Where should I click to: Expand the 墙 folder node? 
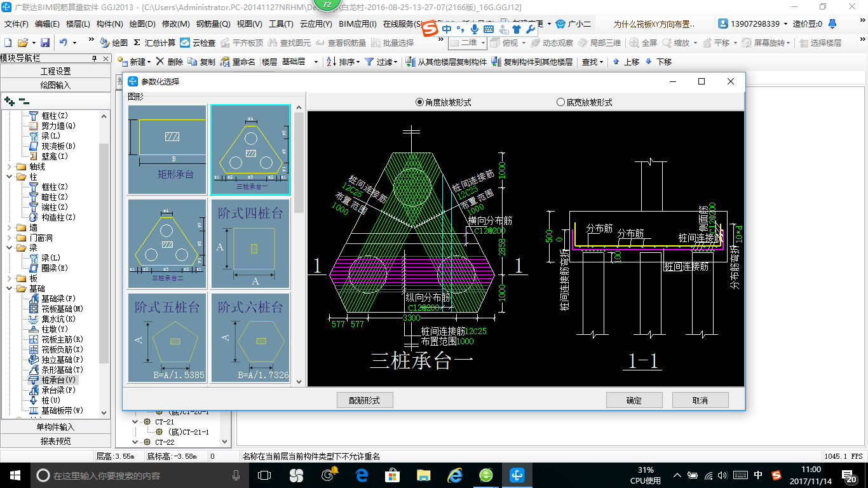9,227
